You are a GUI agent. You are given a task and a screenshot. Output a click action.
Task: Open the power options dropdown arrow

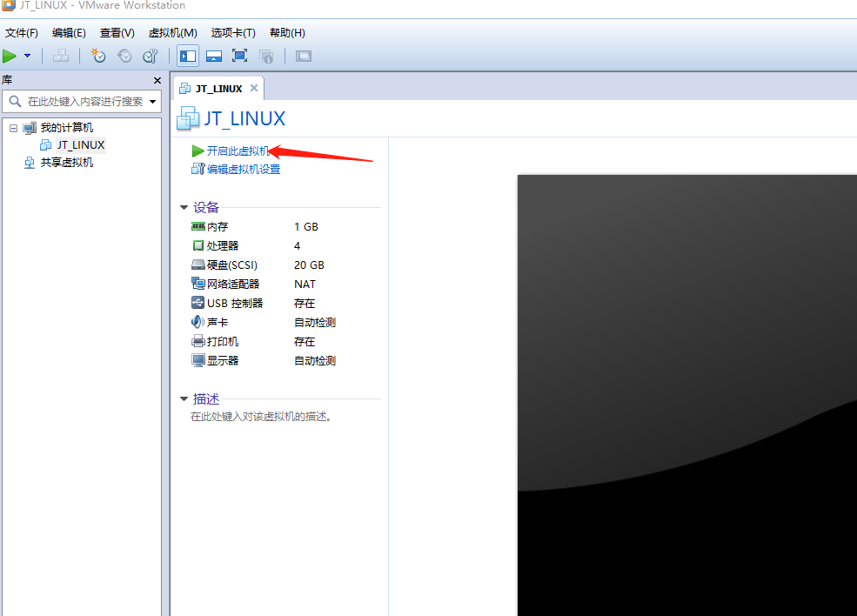(x=27, y=56)
